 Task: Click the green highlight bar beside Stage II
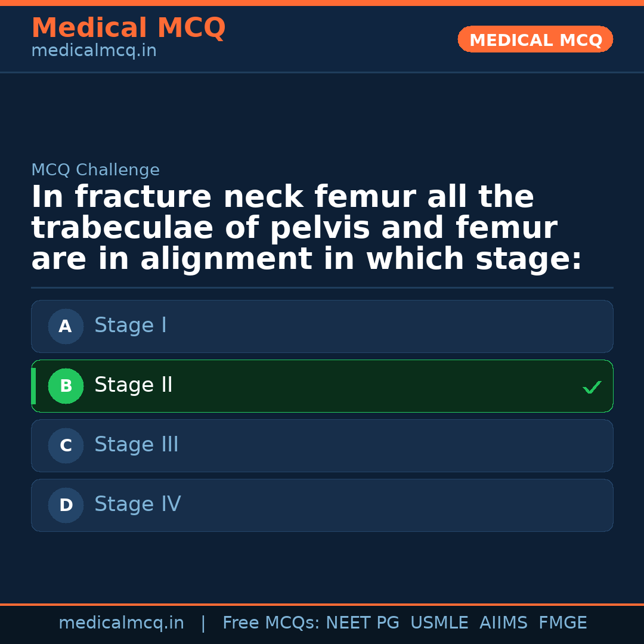(x=34, y=386)
